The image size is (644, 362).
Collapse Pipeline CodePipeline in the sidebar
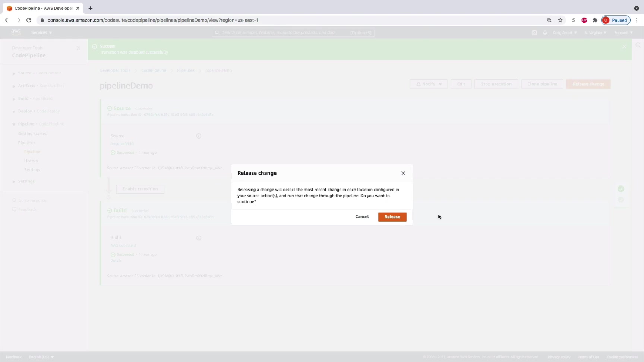(13, 124)
